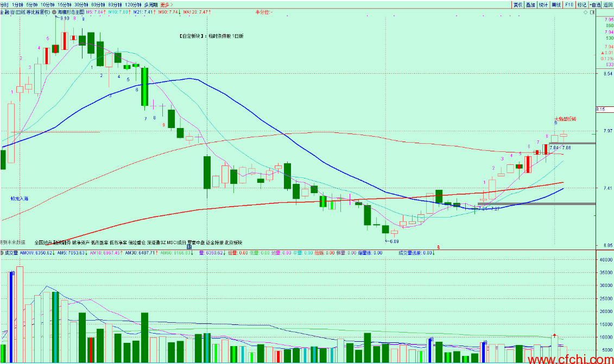The width and height of the screenshot is (614, 364).
Task: Switch to the 60分钟 period tab
Action: (x=98, y=5)
